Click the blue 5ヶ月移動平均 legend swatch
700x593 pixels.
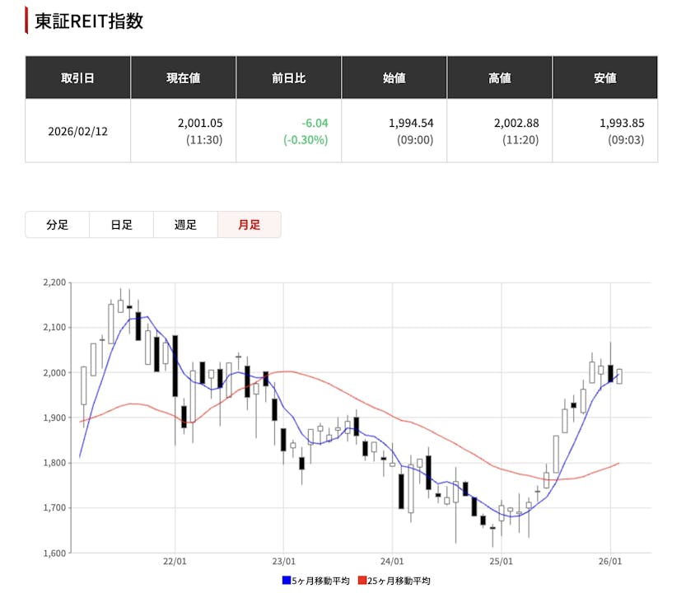tap(286, 581)
